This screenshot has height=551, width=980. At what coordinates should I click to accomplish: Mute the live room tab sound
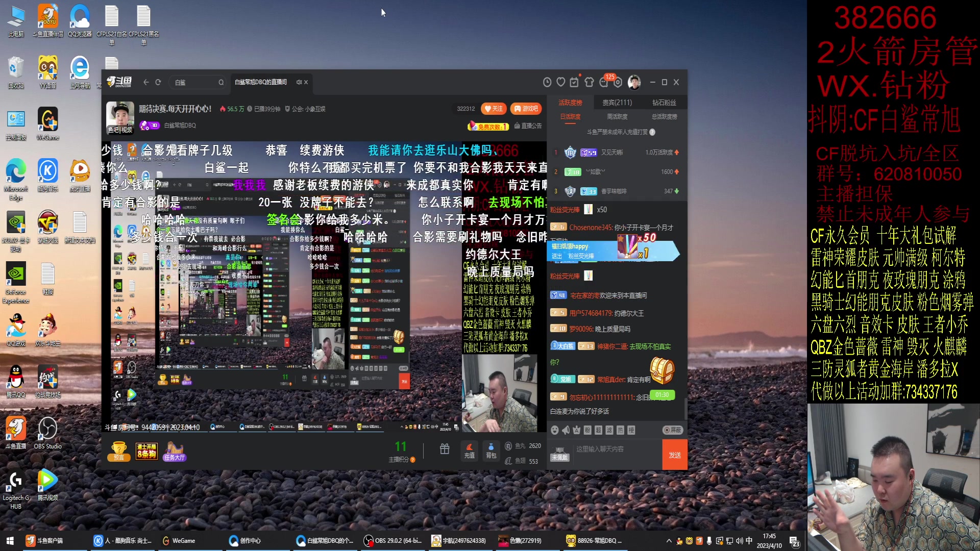point(299,82)
